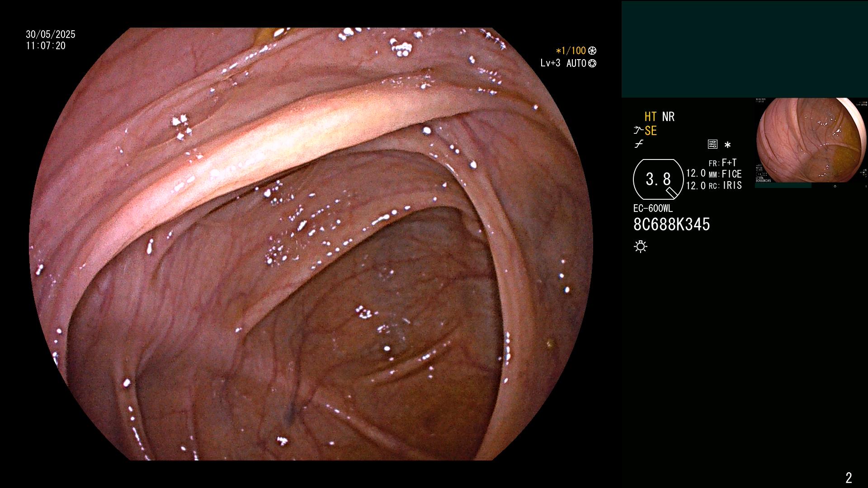Click the shutter speed *1/100
The image size is (868, 488).
pos(571,51)
